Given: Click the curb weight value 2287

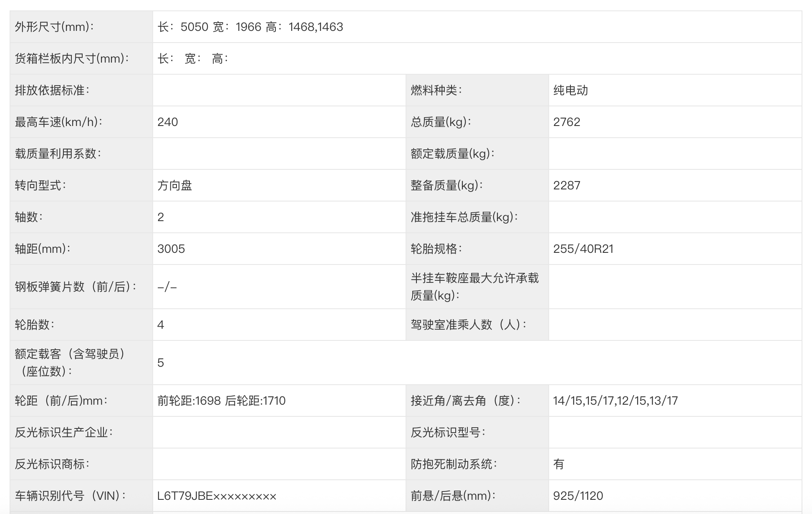Looking at the screenshot, I should tap(567, 186).
